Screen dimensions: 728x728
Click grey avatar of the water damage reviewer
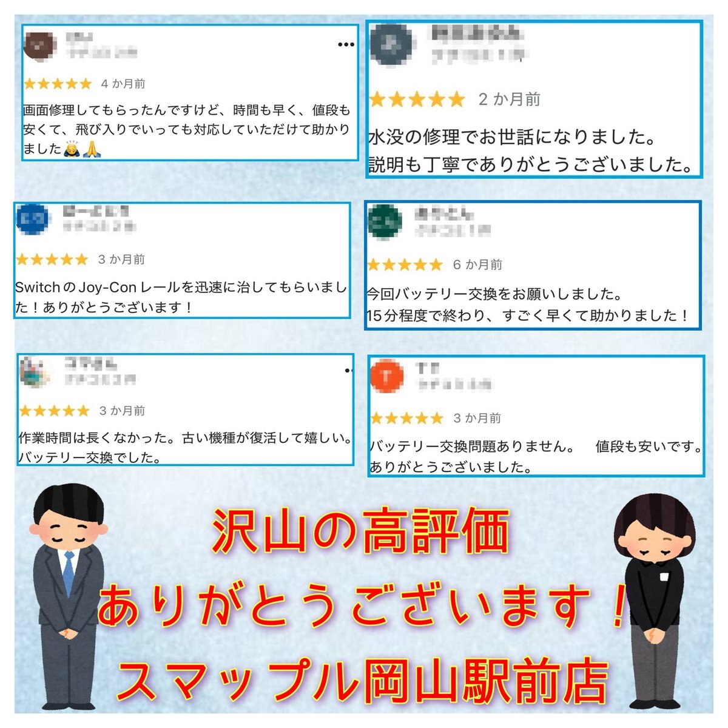(x=394, y=44)
